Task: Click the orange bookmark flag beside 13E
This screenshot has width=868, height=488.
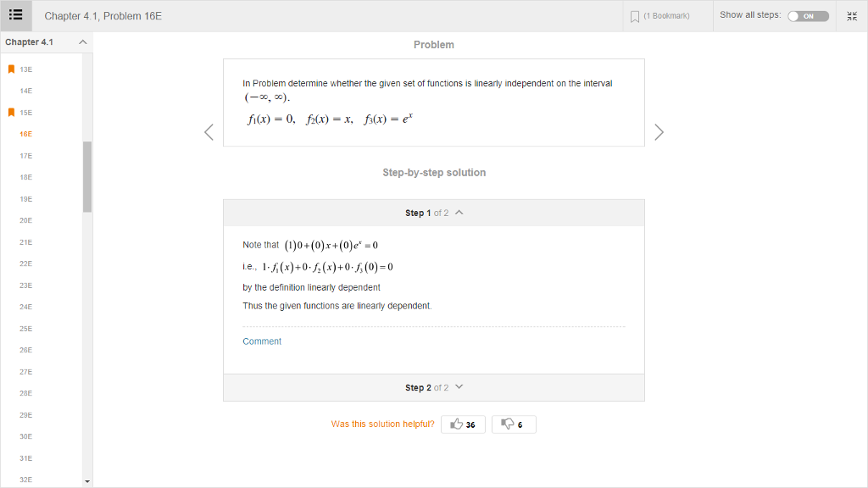Action: tap(12, 68)
